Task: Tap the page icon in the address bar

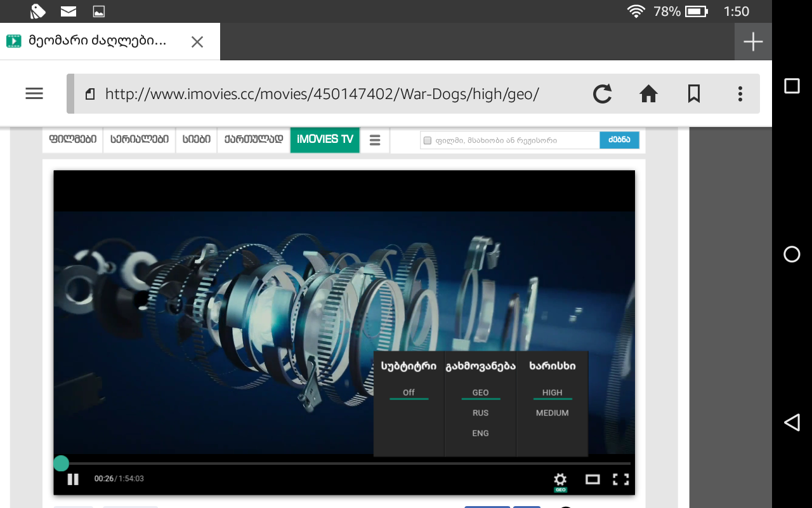Action: (x=90, y=94)
